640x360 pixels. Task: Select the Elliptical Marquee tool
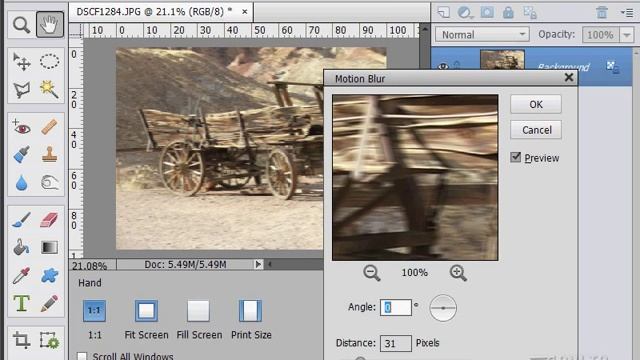click(x=49, y=62)
